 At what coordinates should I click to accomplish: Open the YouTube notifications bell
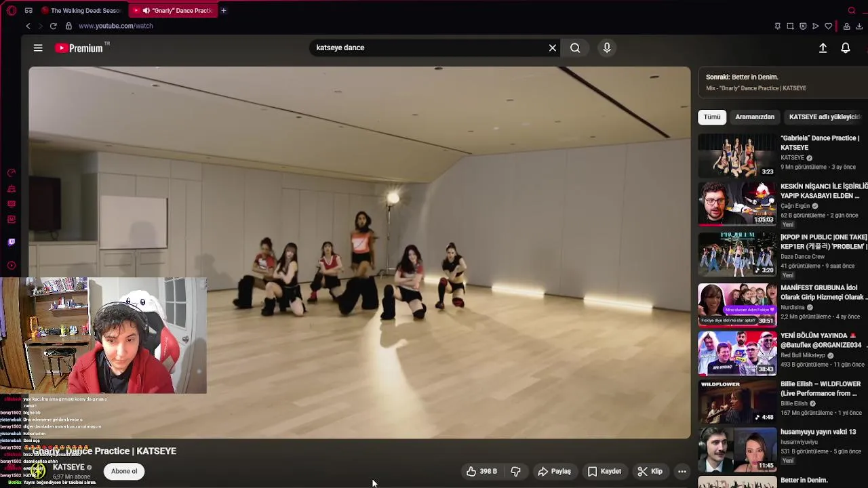click(x=846, y=48)
